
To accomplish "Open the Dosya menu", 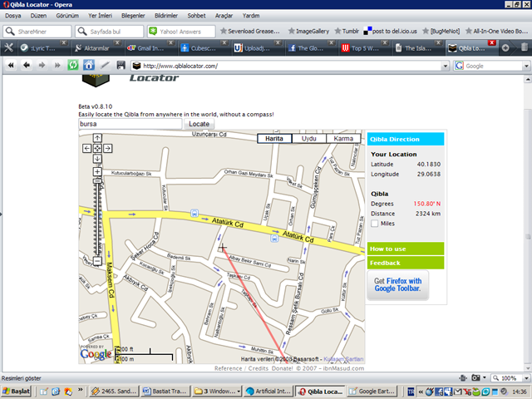I will pyautogui.click(x=13, y=16).
